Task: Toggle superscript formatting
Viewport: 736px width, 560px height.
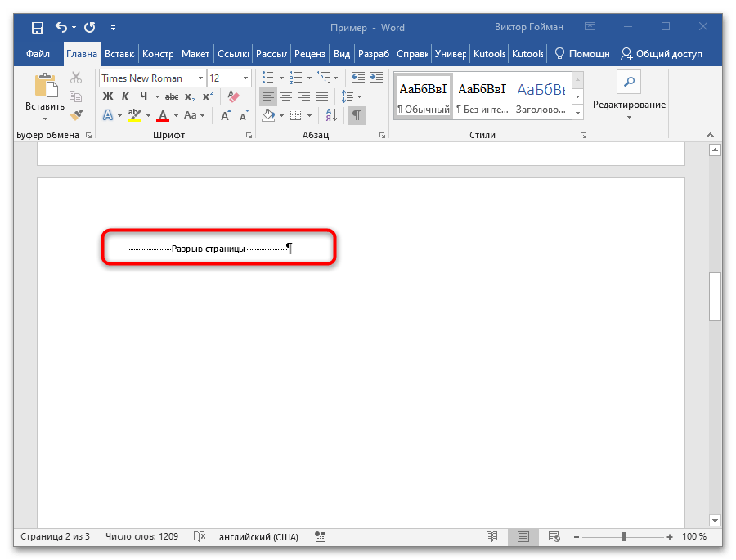Action: (208, 96)
